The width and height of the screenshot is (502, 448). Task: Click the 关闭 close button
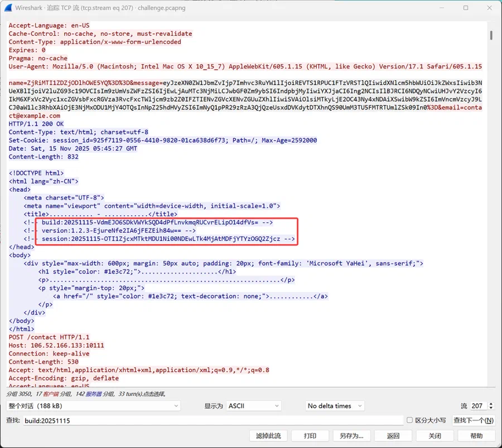435,436
